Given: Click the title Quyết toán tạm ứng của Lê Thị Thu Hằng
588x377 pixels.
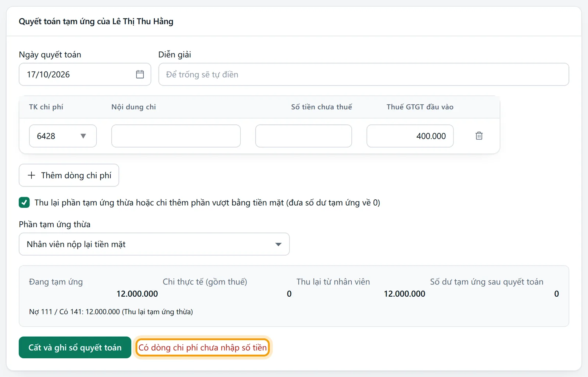Looking at the screenshot, I should (96, 21).
